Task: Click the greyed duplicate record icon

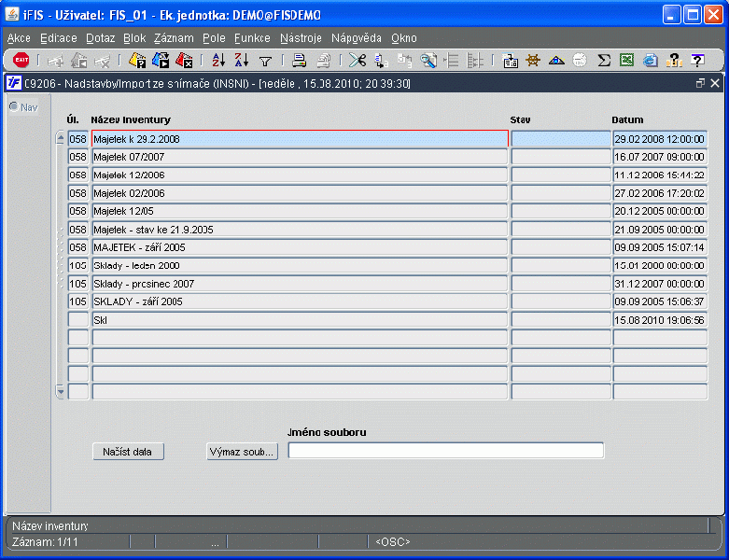Action: (79, 61)
